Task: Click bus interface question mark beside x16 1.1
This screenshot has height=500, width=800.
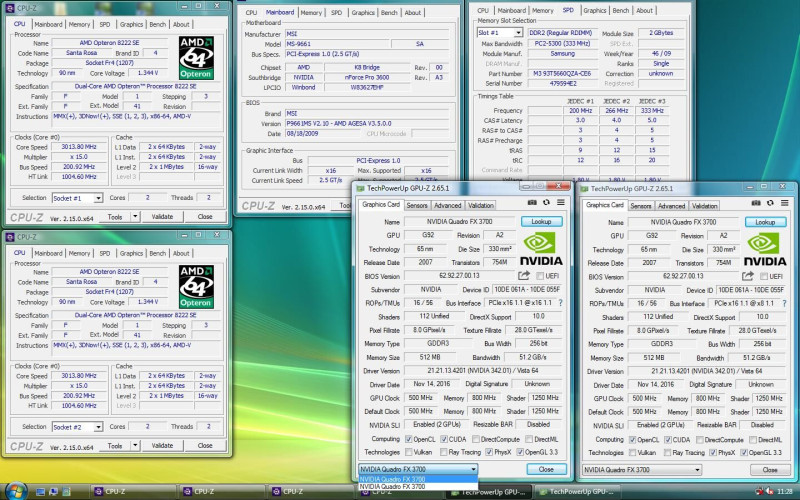Action: 560,303
